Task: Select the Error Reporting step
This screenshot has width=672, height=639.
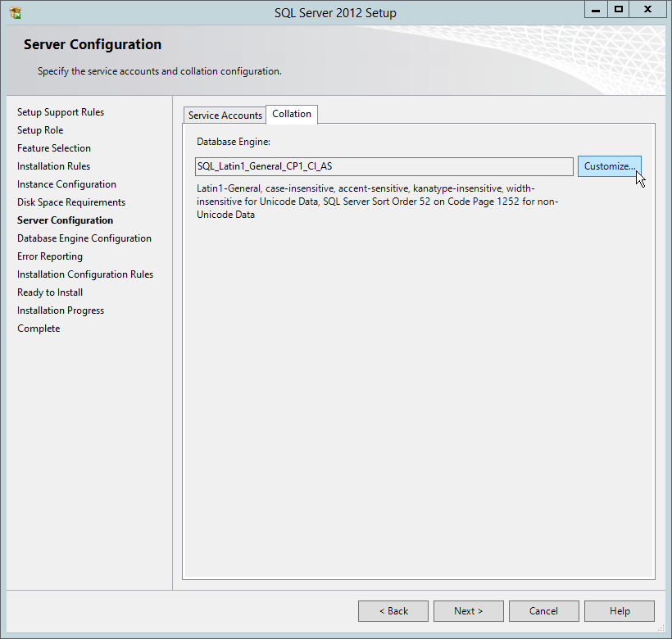Action: tap(49, 256)
